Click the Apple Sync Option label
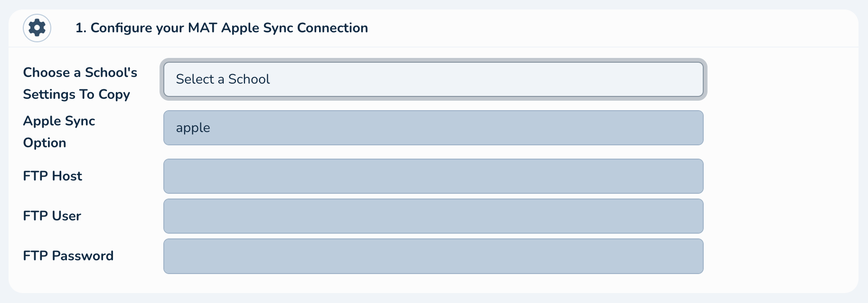This screenshot has width=868, height=303. (x=59, y=132)
